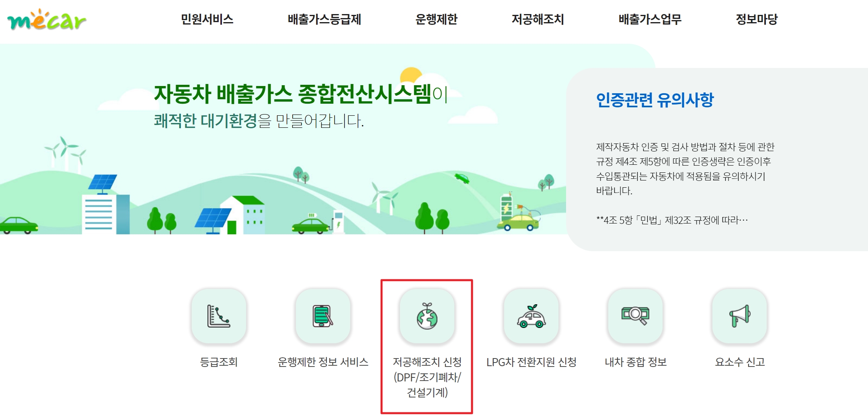
Task: Click the truncated 4조 5항 민법 line
Action: (672, 220)
